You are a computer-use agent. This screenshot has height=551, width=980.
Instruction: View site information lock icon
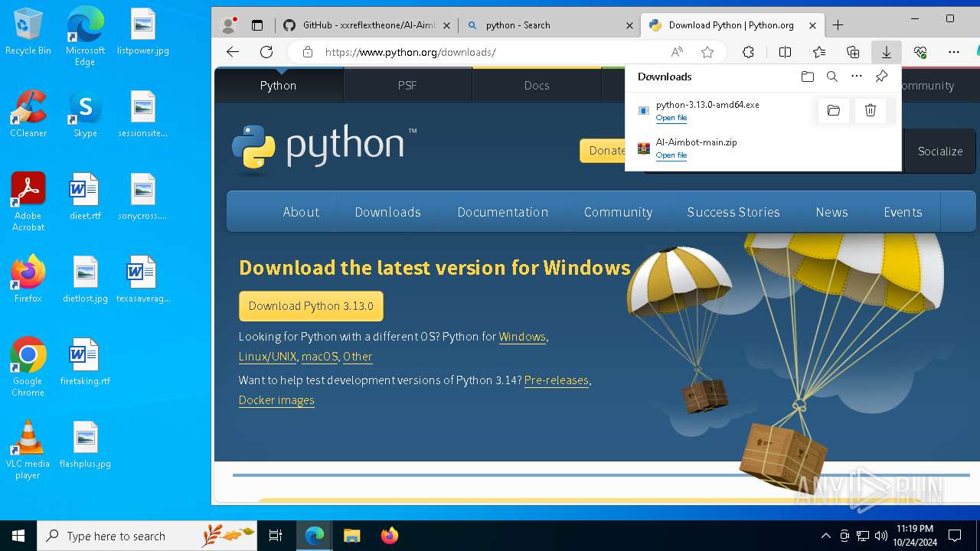pyautogui.click(x=308, y=52)
